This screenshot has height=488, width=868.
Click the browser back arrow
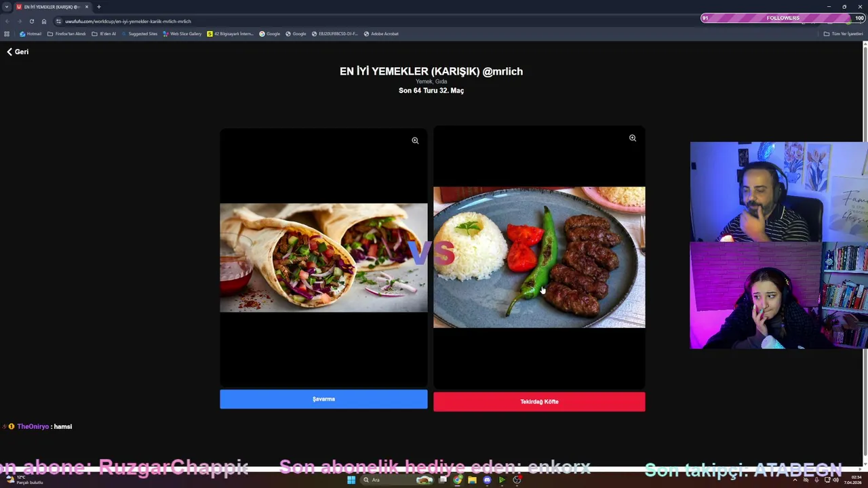(7, 21)
